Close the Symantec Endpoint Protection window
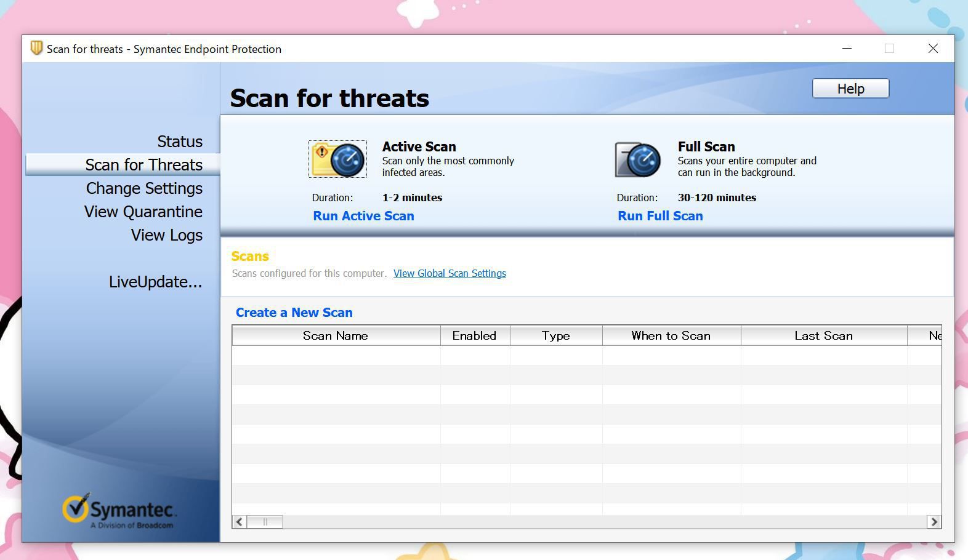 click(x=933, y=48)
